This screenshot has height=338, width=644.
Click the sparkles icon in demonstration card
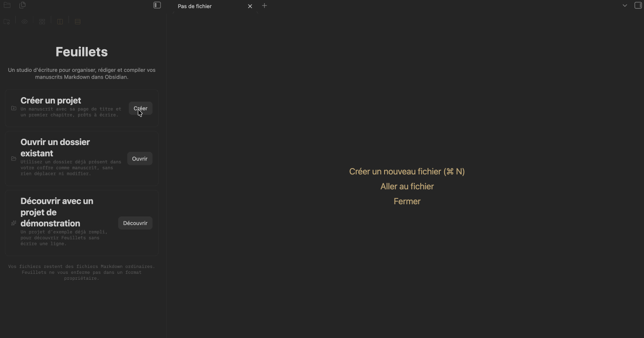click(x=14, y=223)
